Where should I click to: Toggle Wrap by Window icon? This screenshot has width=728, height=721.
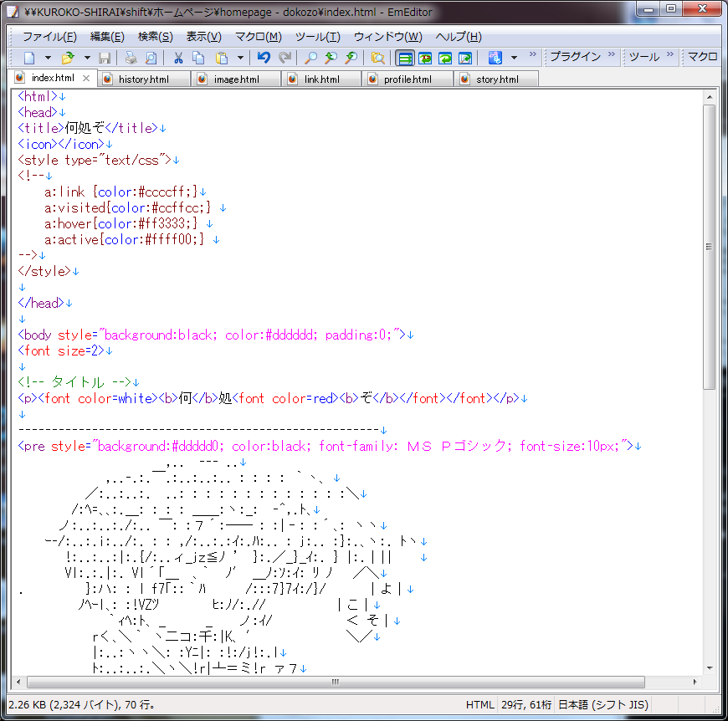pos(445,58)
